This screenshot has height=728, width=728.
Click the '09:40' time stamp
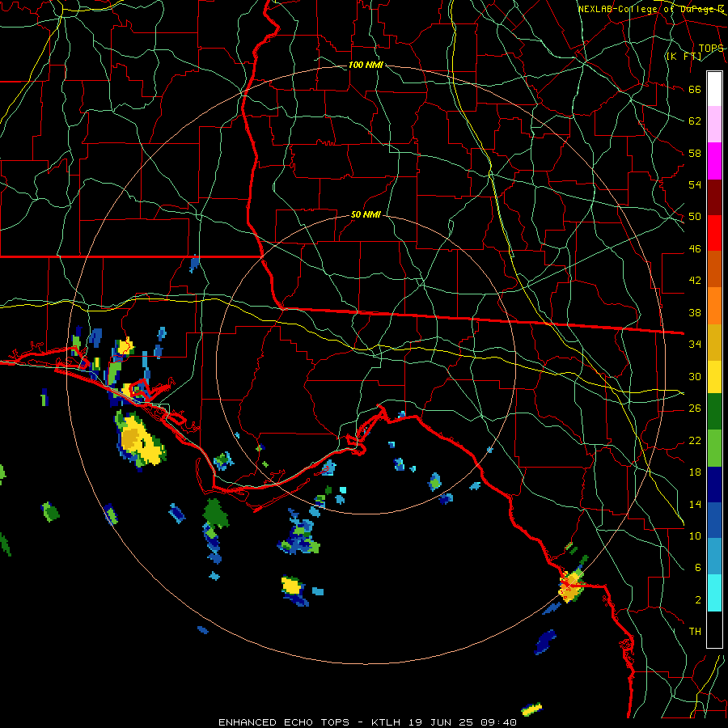pos(499,722)
